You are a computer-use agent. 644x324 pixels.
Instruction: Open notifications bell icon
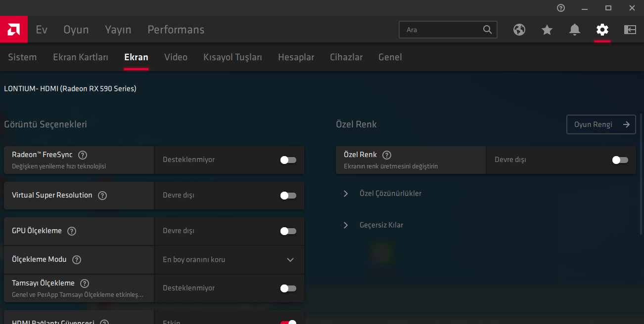point(574,30)
